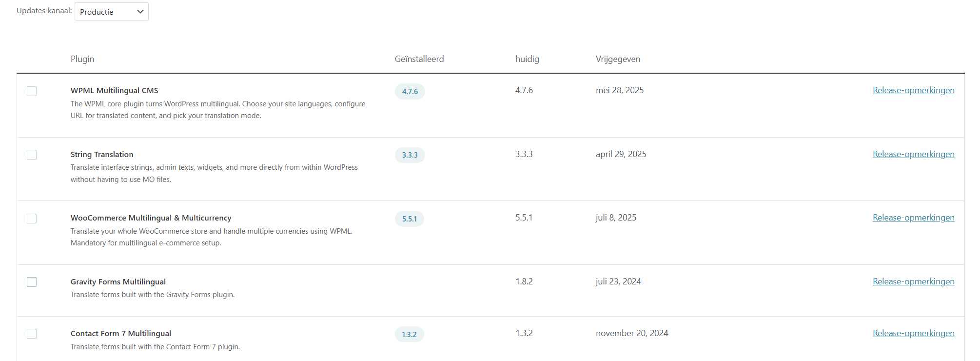The width and height of the screenshot is (980, 361).
Task: Open Release-opmerkingen for String Translation
Action: [913, 154]
